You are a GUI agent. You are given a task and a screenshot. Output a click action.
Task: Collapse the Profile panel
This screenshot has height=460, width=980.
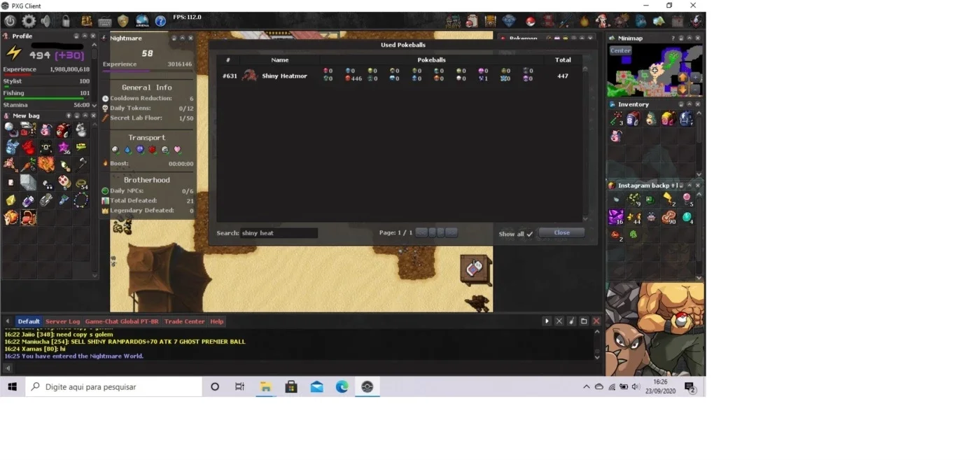[x=85, y=36]
